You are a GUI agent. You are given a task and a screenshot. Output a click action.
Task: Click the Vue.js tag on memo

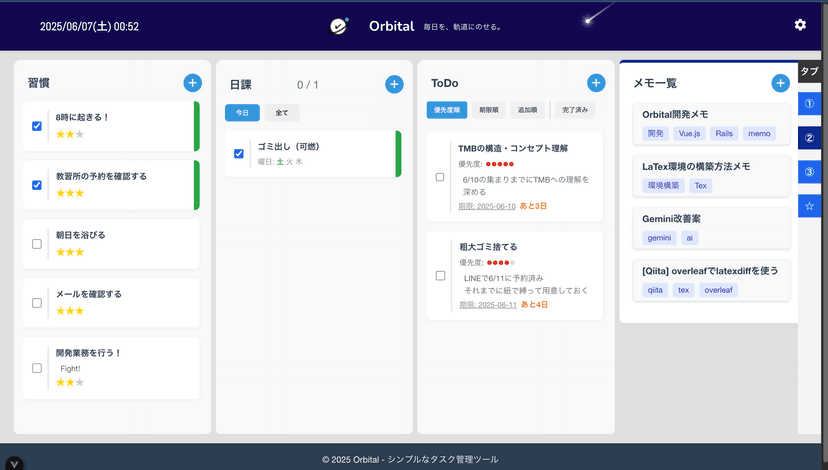689,133
